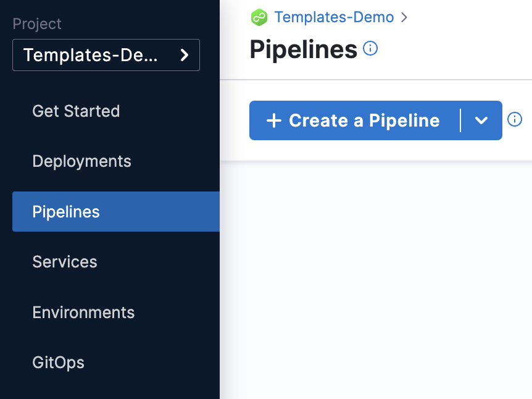The height and width of the screenshot is (399, 532).
Task: Click the info icon next to Create a Pipeline
Action: [515, 120]
